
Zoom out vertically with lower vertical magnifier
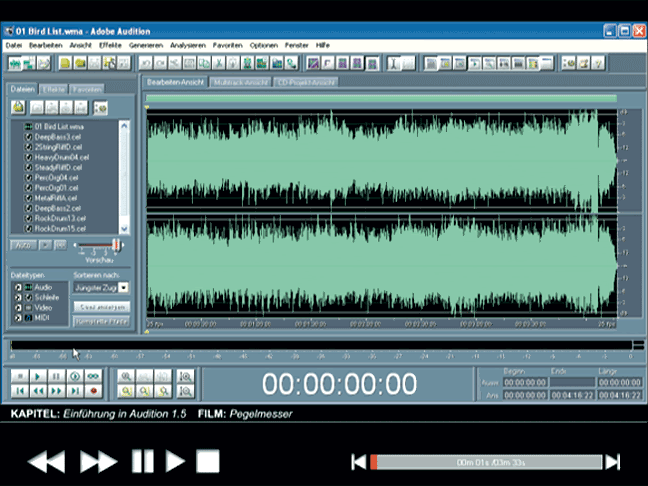(x=185, y=391)
